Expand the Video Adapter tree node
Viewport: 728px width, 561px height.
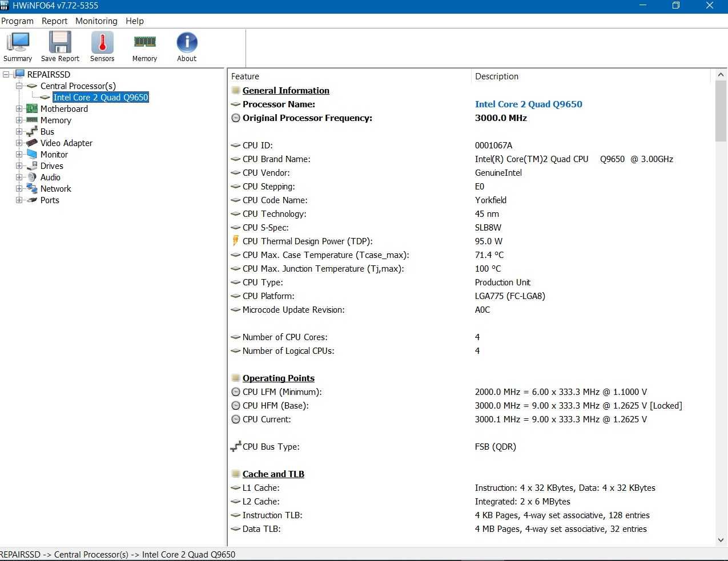pyautogui.click(x=19, y=143)
